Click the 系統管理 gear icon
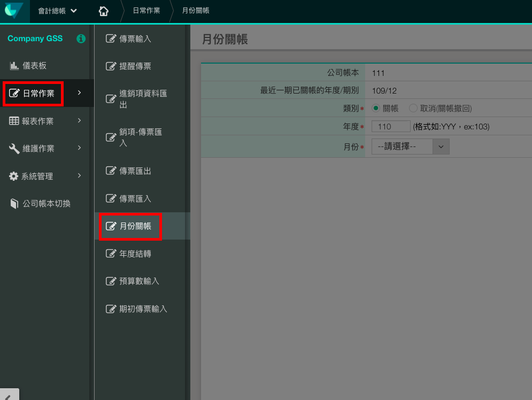This screenshot has width=532, height=400. tap(14, 176)
